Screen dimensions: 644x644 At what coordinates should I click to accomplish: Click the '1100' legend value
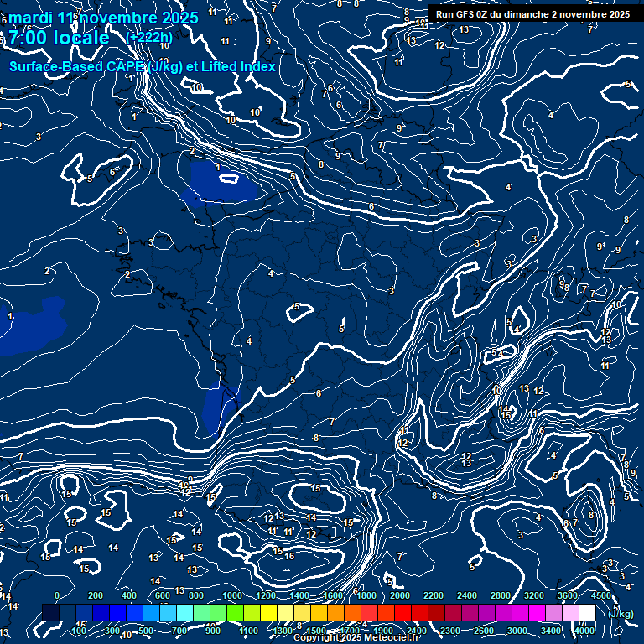(249, 631)
